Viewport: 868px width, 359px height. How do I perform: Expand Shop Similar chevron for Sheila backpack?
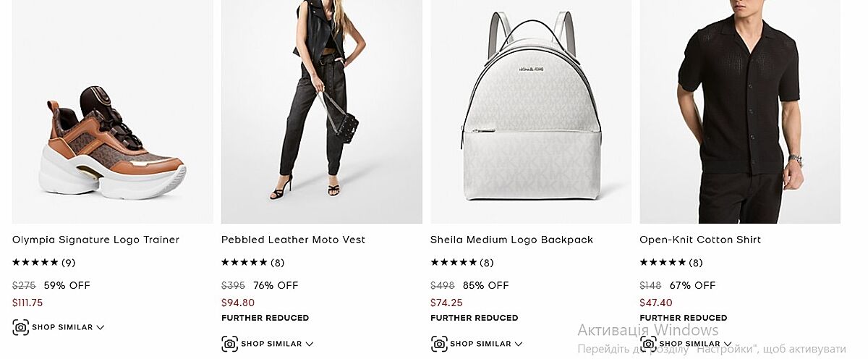519,344
